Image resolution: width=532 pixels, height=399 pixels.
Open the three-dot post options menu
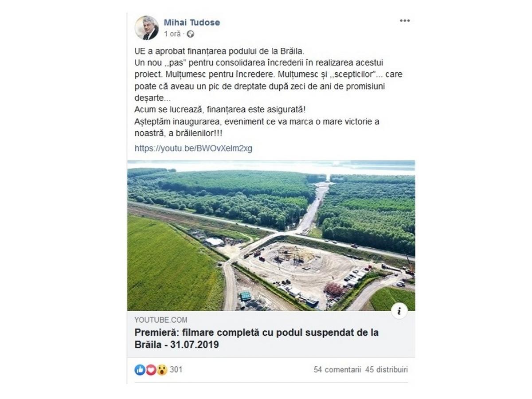coord(404,21)
